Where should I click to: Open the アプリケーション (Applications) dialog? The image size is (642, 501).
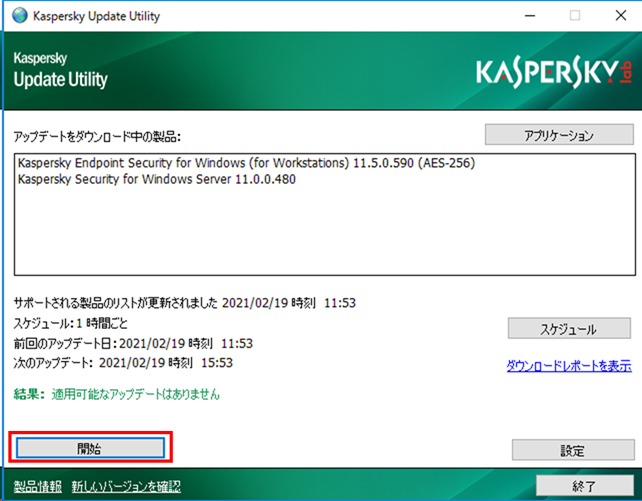[x=559, y=135]
